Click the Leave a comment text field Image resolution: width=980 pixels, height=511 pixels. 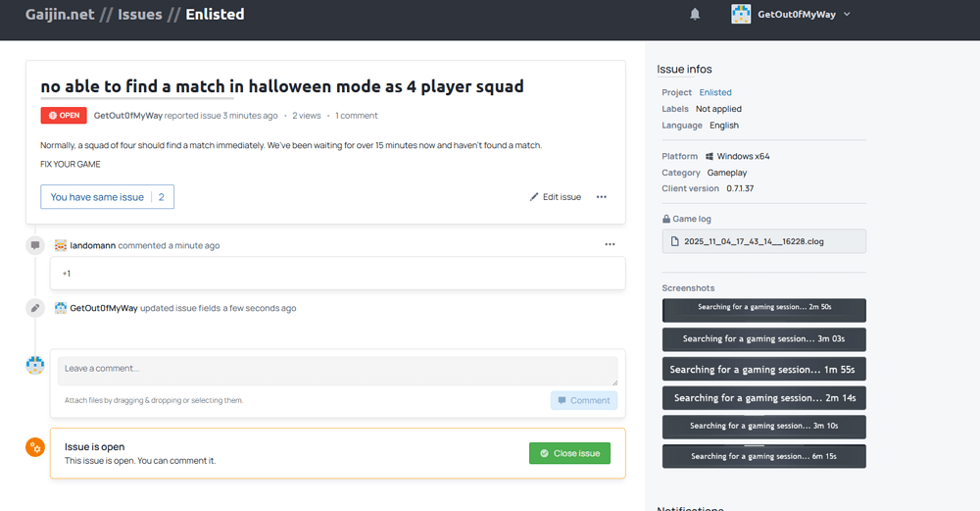click(337, 370)
